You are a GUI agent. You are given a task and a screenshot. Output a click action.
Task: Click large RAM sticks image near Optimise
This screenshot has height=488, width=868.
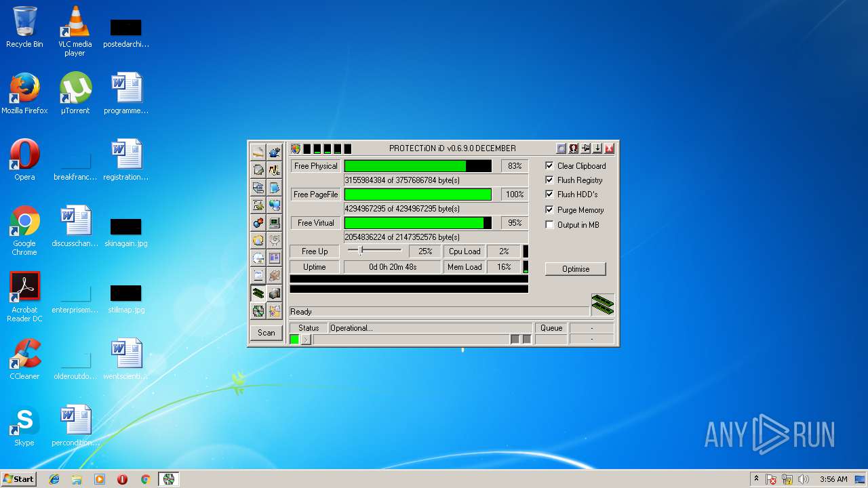(x=602, y=304)
